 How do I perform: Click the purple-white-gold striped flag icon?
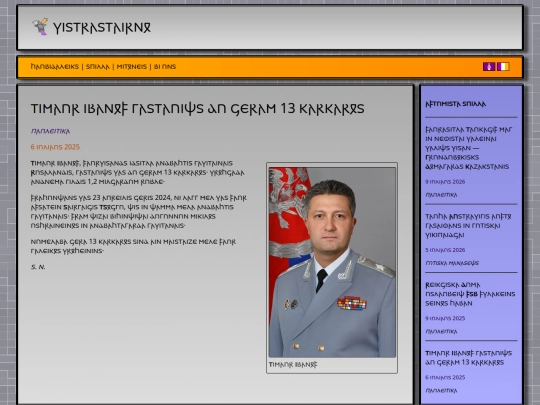503,66
